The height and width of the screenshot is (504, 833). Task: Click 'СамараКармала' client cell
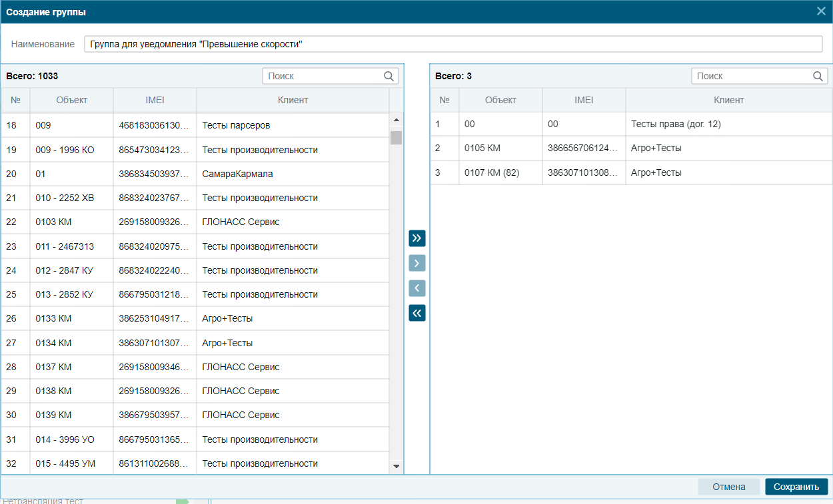tap(293, 174)
